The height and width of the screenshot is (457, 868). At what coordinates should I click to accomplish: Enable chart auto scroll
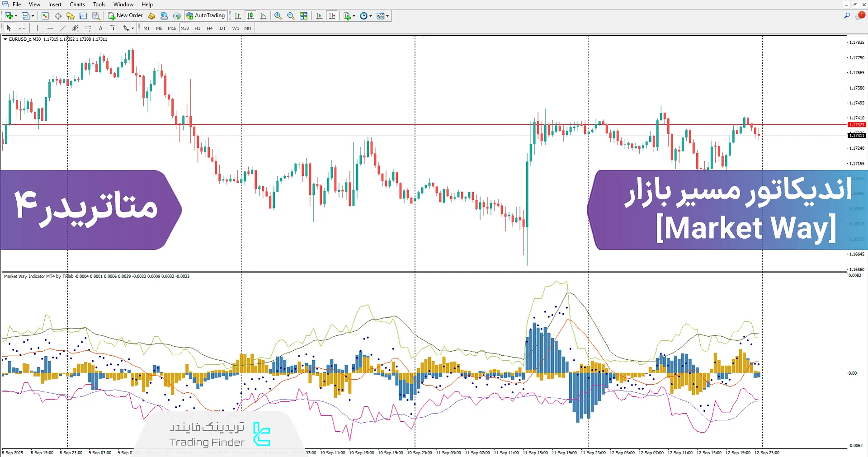319,16
